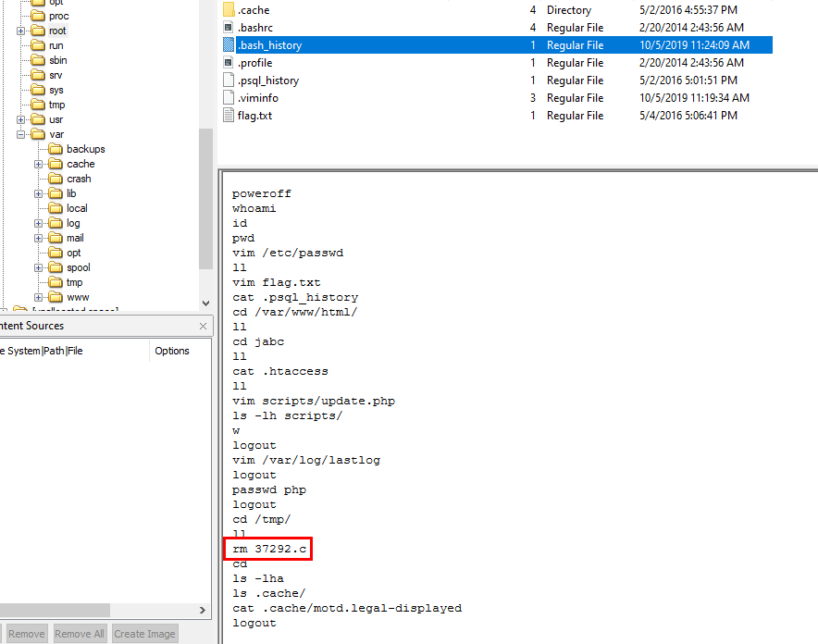Select the lib tree item label
This screenshot has width=818, height=644.
tap(71, 194)
